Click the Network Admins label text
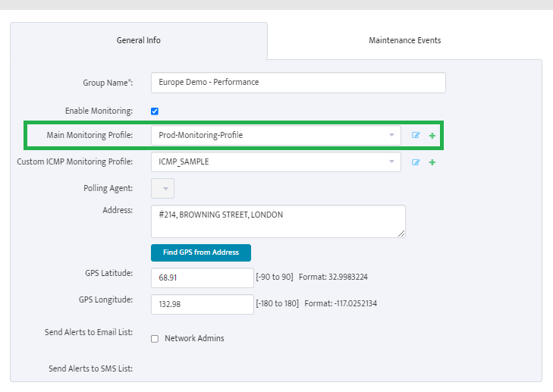The image size is (553, 392). click(194, 338)
